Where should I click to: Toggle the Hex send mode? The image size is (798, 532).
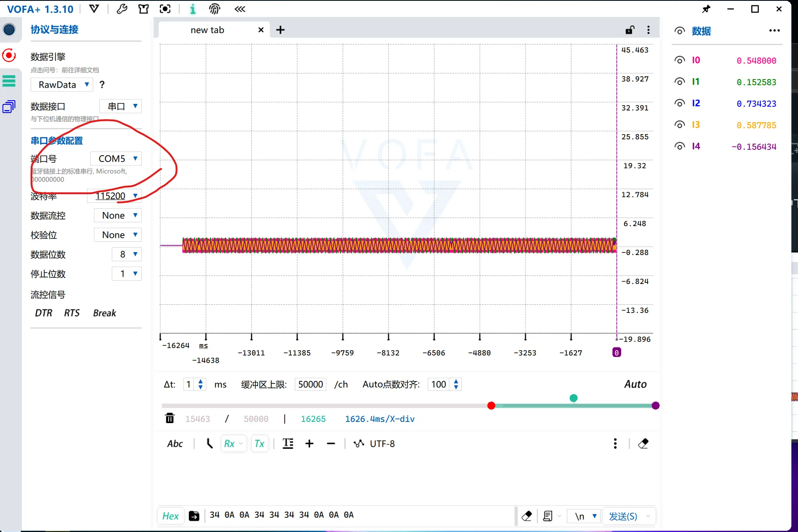pyautogui.click(x=171, y=516)
